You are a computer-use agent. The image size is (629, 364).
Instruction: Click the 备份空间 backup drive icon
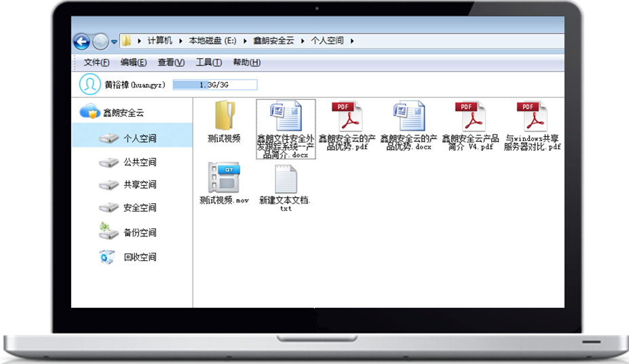pyautogui.click(x=109, y=232)
